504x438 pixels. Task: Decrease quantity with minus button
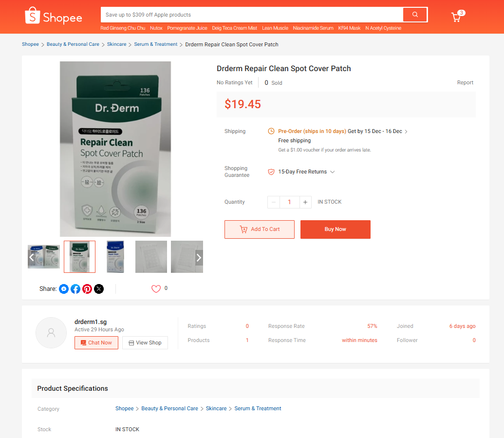click(274, 202)
